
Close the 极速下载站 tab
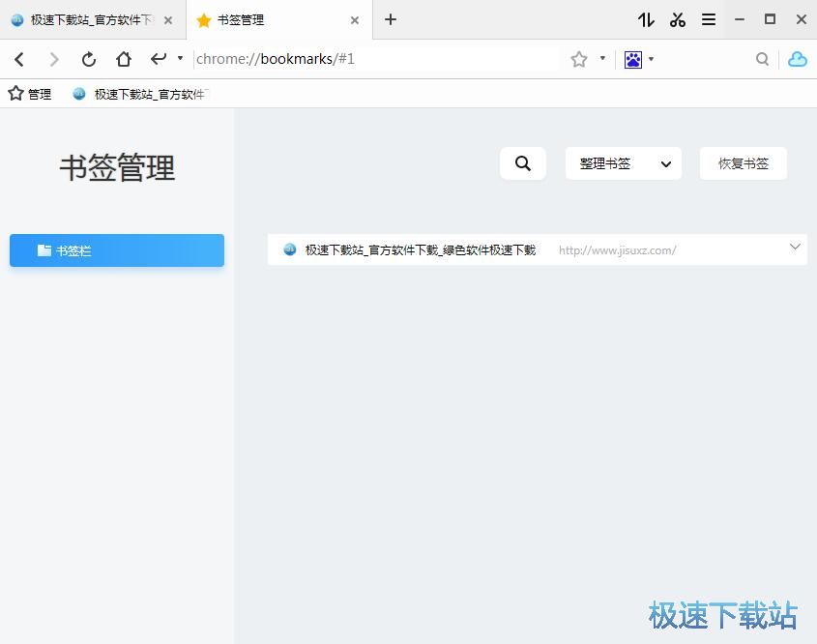click(x=168, y=20)
